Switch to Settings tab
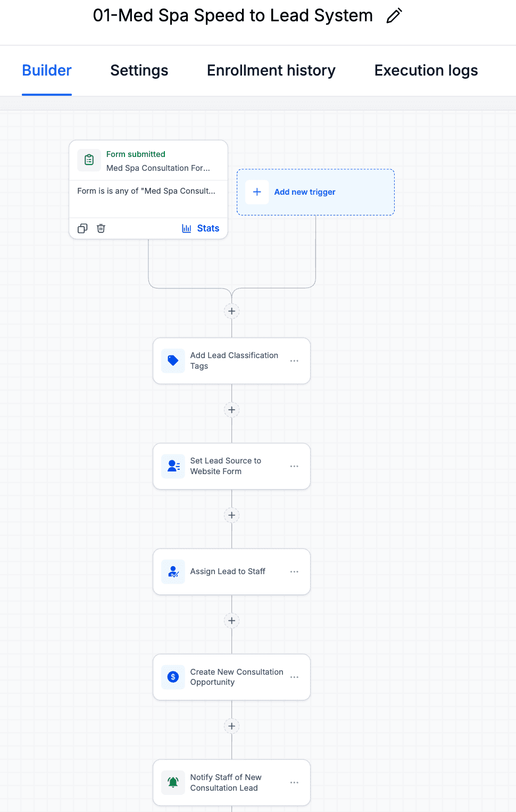Screen dimensions: 516x812 (x=139, y=71)
